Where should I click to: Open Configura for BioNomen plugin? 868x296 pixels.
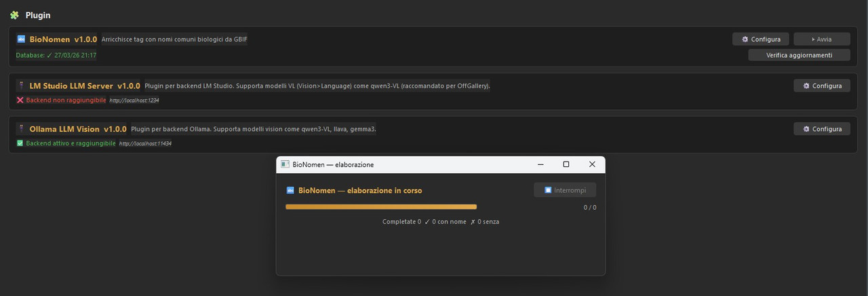pos(761,39)
